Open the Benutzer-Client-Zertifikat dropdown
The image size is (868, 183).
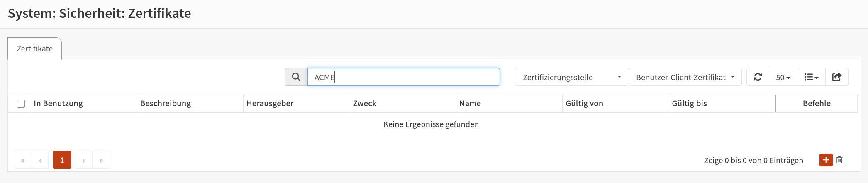coord(685,77)
